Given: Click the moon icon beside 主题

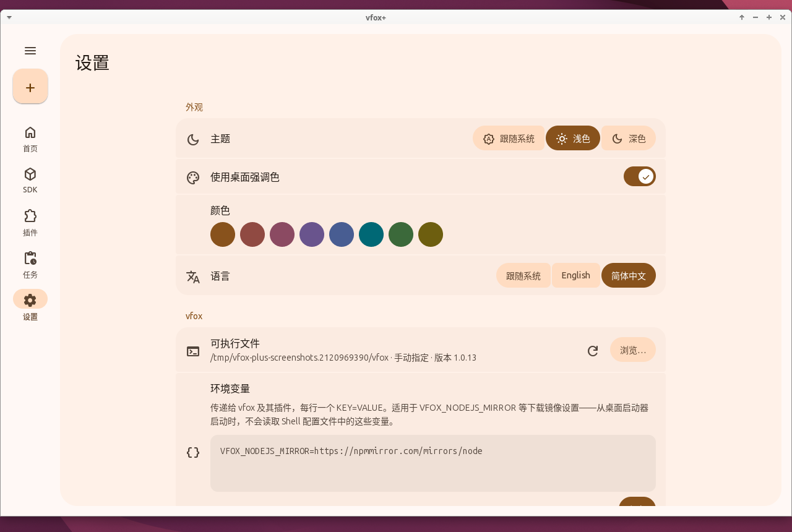Looking at the screenshot, I should click(x=193, y=139).
